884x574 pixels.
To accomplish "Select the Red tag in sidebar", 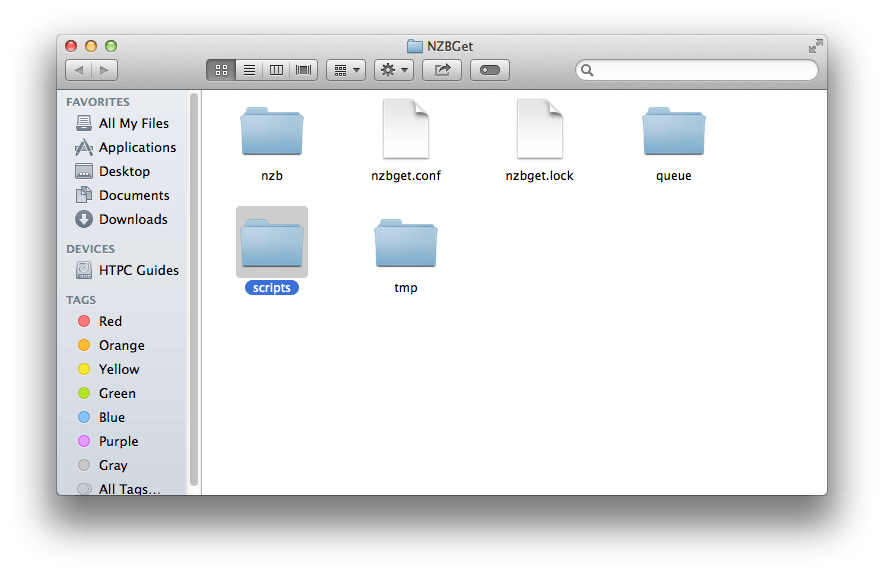I will pyautogui.click(x=110, y=321).
